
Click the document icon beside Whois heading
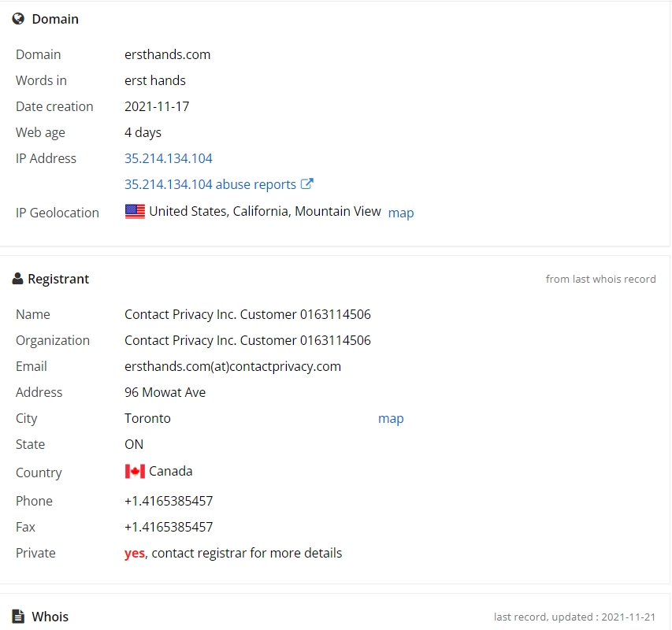(18, 617)
